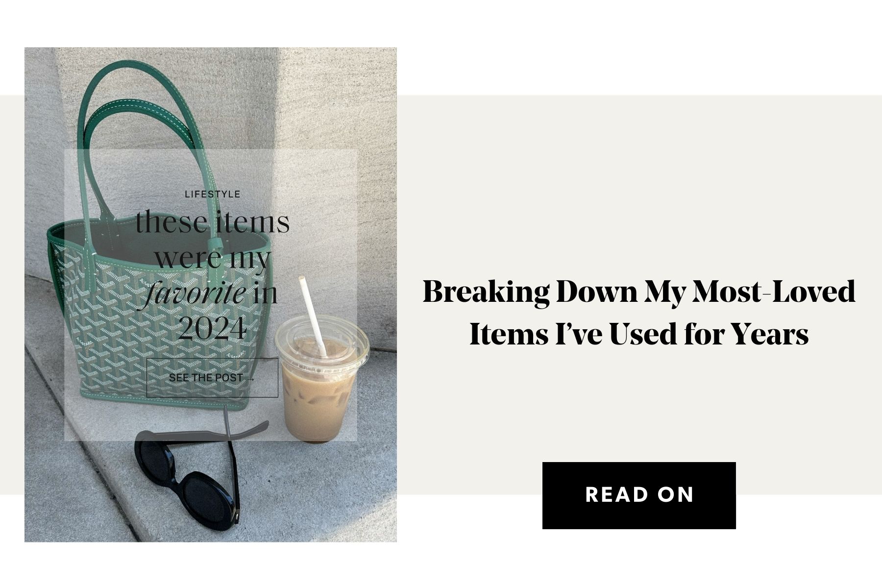Click the Breaking Down My Most-Loved headline
The width and height of the screenshot is (882, 588).
coord(639,291)
